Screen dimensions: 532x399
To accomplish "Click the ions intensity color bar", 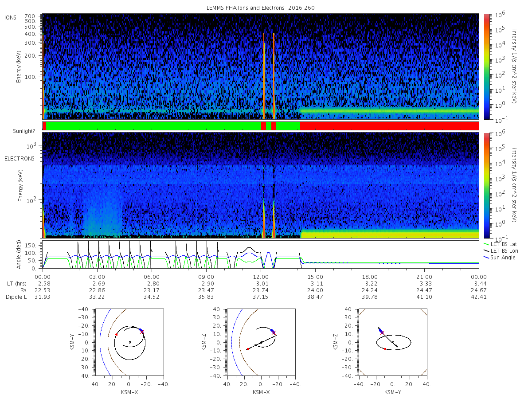I will point(486,66).
